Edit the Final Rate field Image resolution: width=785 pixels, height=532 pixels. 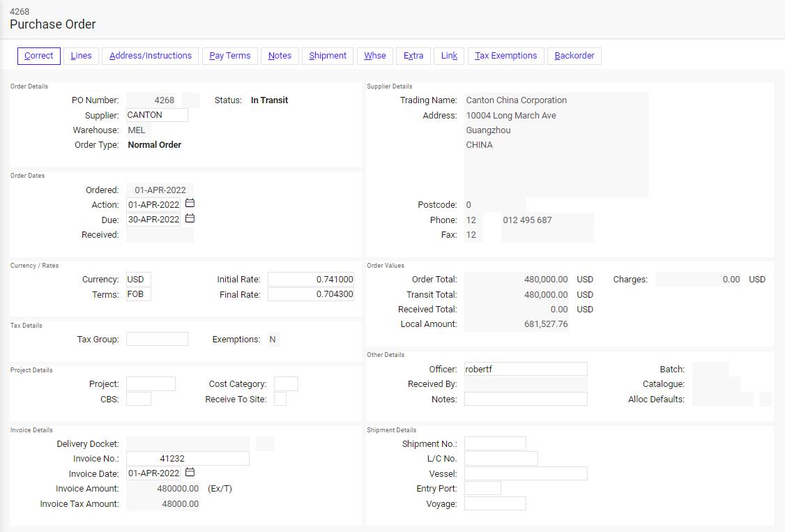pyautogui.click(x=310, y=294)
